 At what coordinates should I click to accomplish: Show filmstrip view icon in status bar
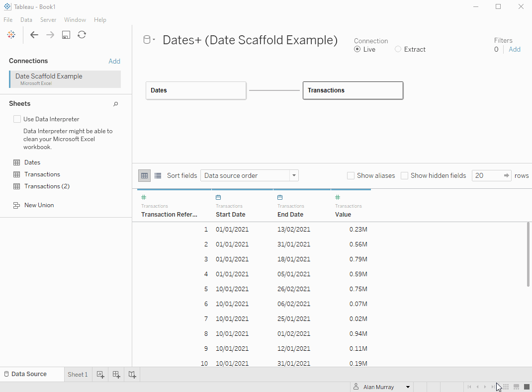pos(517,387)
